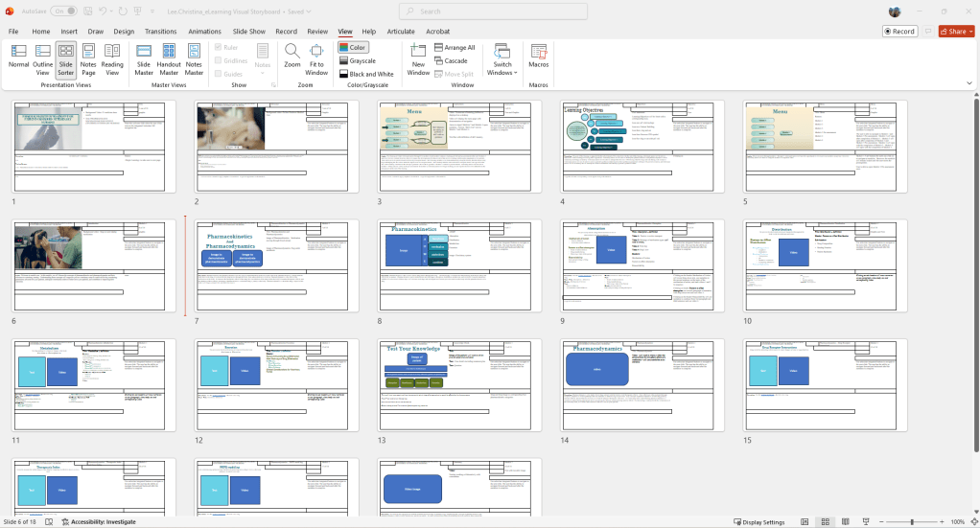Start presentation from beginning icon
Image resolution: width=980 pixels, height=528 pixels.
[x=137, y=11]
